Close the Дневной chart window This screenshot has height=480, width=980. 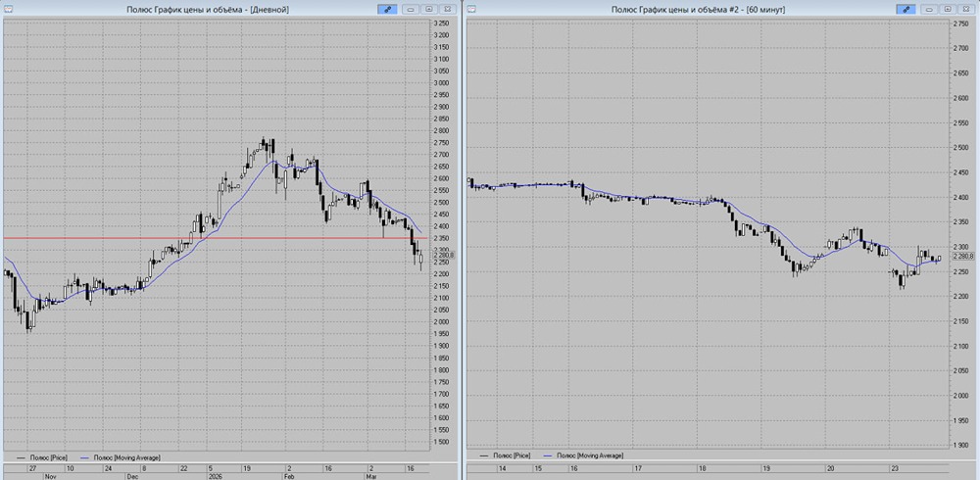coord(447,10)
